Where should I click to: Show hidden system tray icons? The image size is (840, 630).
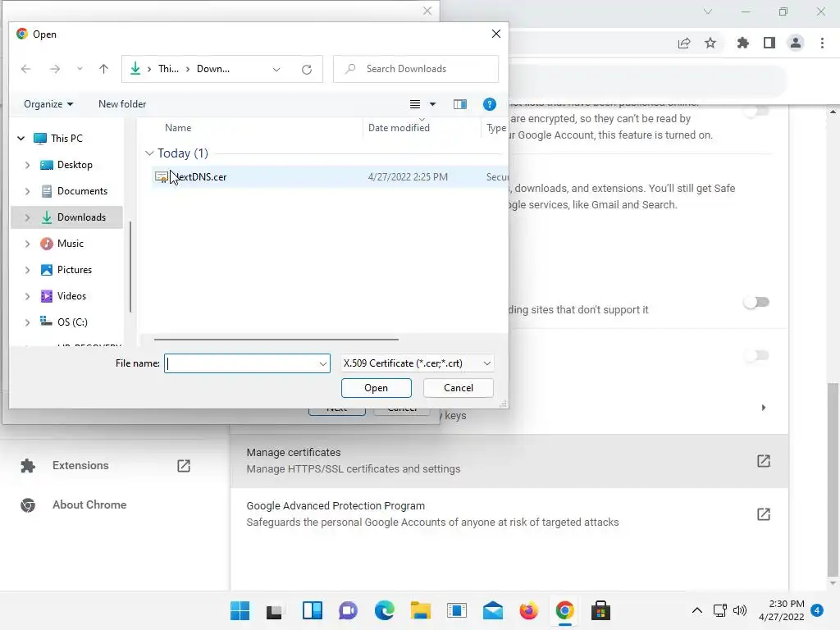(697, 610)
